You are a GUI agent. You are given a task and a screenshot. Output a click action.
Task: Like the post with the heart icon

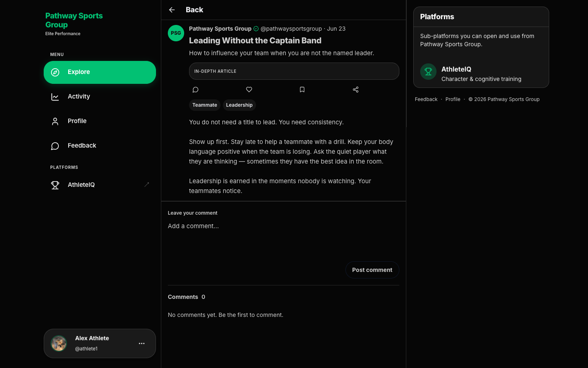click(249, 90)
